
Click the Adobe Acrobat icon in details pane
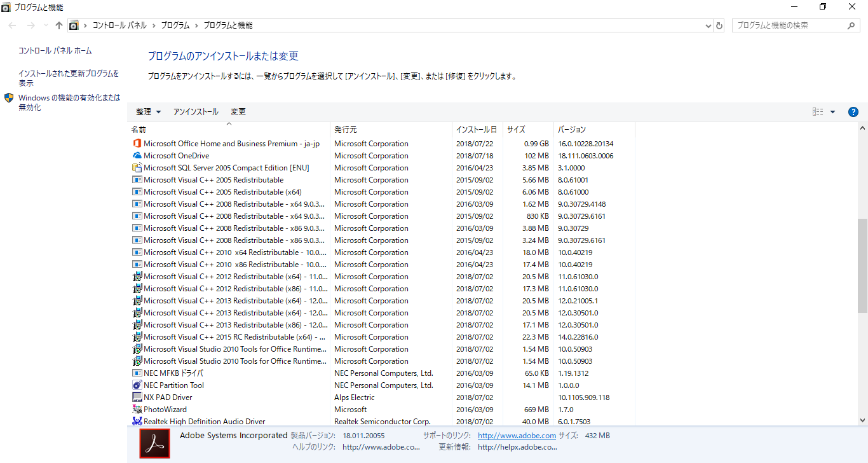[154, 443]
